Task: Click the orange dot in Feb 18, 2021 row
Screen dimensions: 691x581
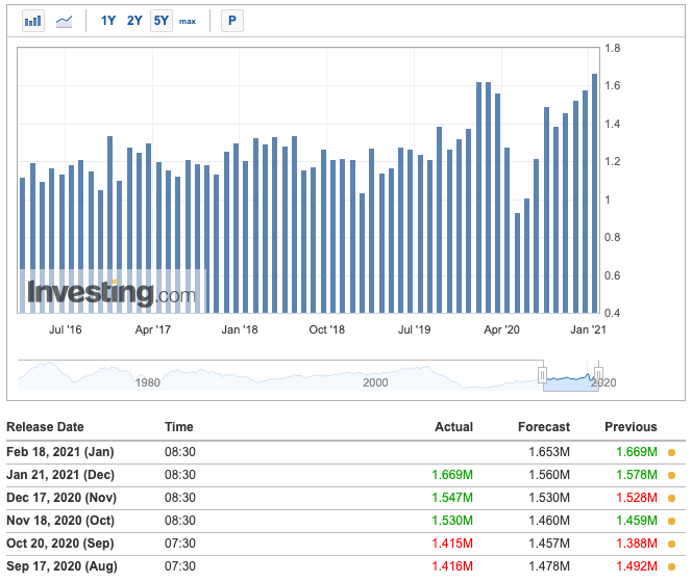Action: pos(672,452)
